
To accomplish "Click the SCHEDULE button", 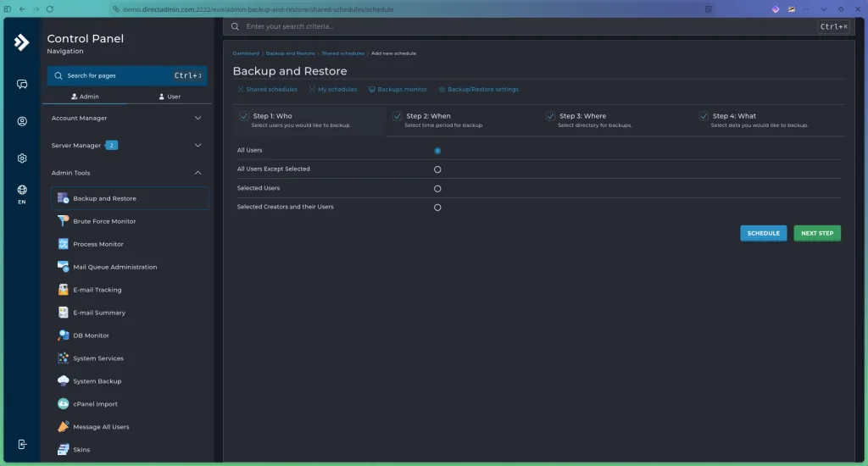I will (764, 233).
